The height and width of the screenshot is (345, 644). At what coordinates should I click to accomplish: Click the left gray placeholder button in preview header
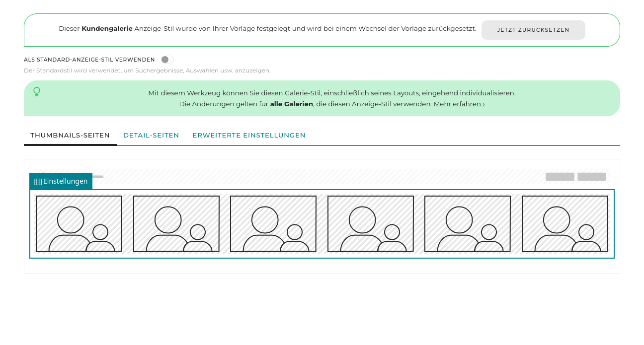tap(560, 177)
